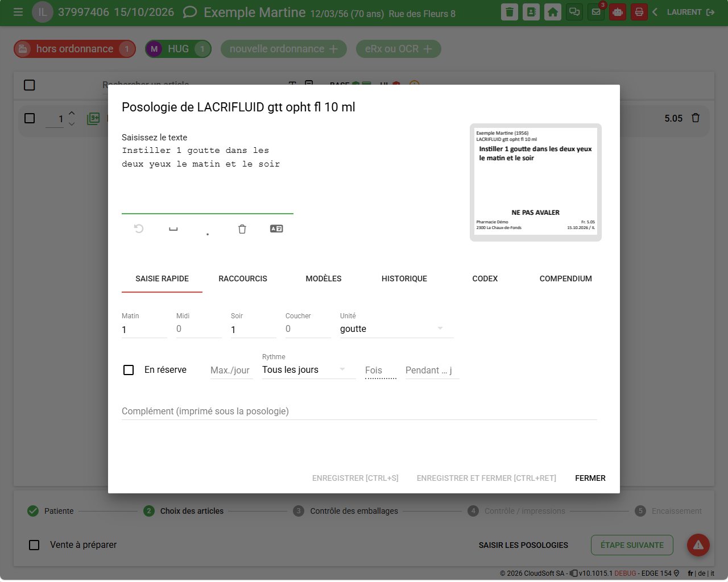Select the hors ordonnance chip

coord(75,49)
